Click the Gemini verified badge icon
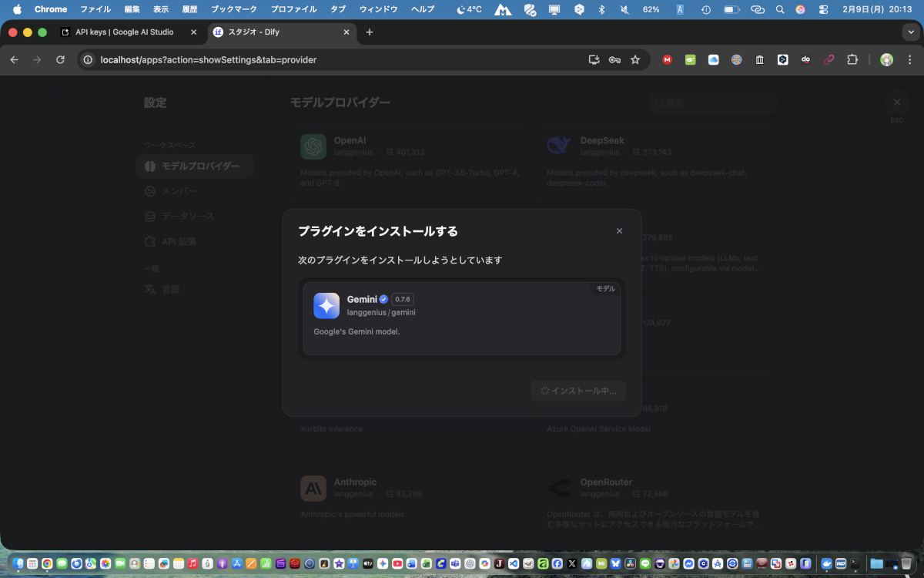The image size is (924, 578). (383, 299)
